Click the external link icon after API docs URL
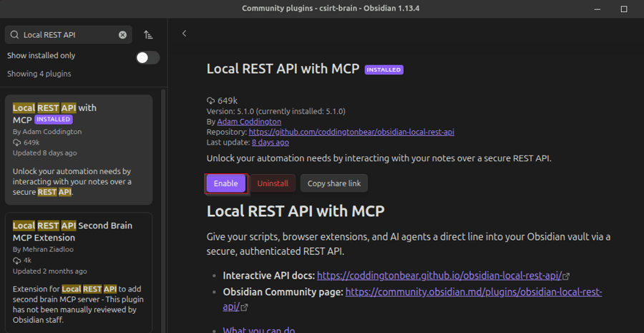 point(567,276)
